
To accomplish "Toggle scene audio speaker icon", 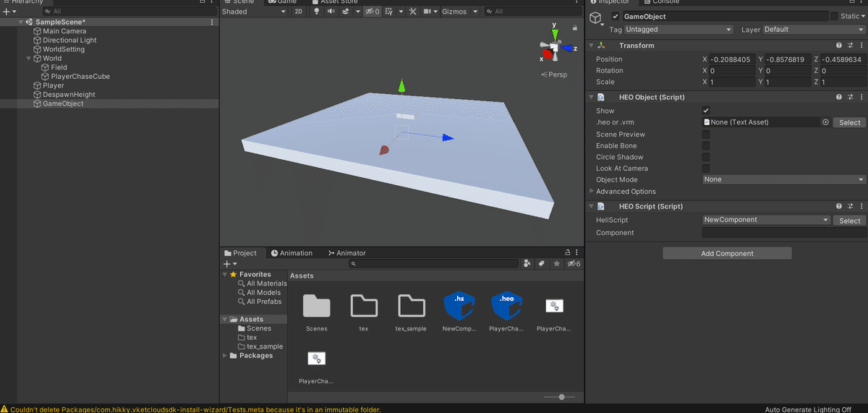I will click(x=333, y=12).
